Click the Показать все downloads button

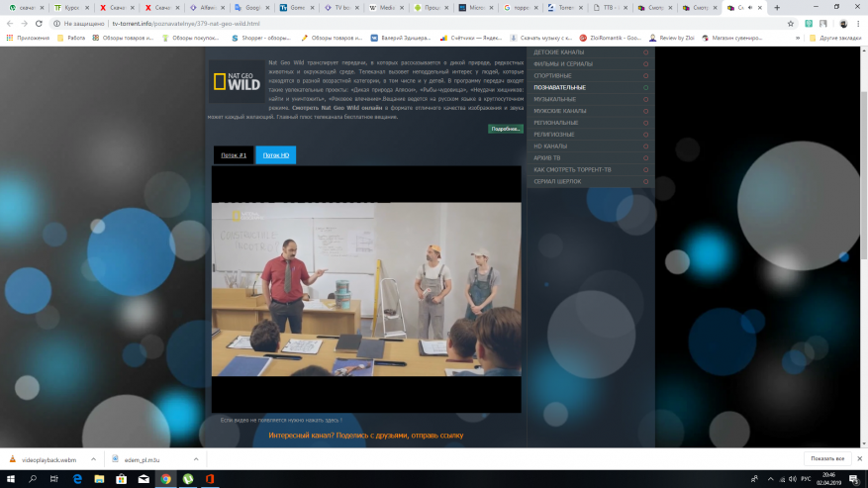(827, 458)
